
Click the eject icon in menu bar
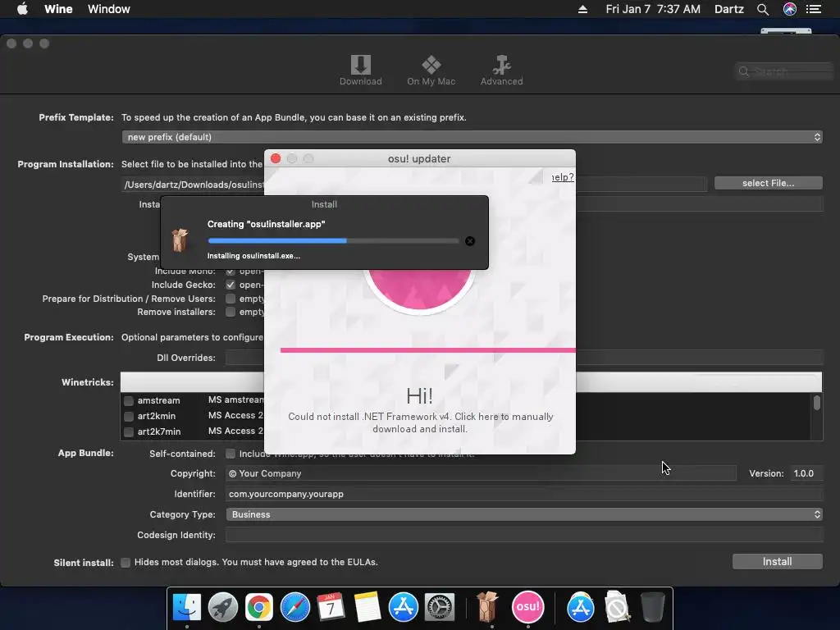pyautogui.click(x=583, y=9)
